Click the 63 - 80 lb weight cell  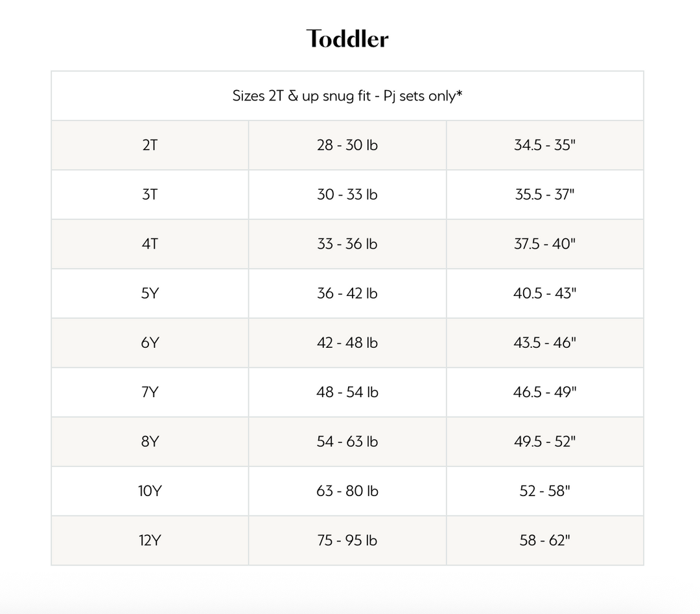[347, 491]
